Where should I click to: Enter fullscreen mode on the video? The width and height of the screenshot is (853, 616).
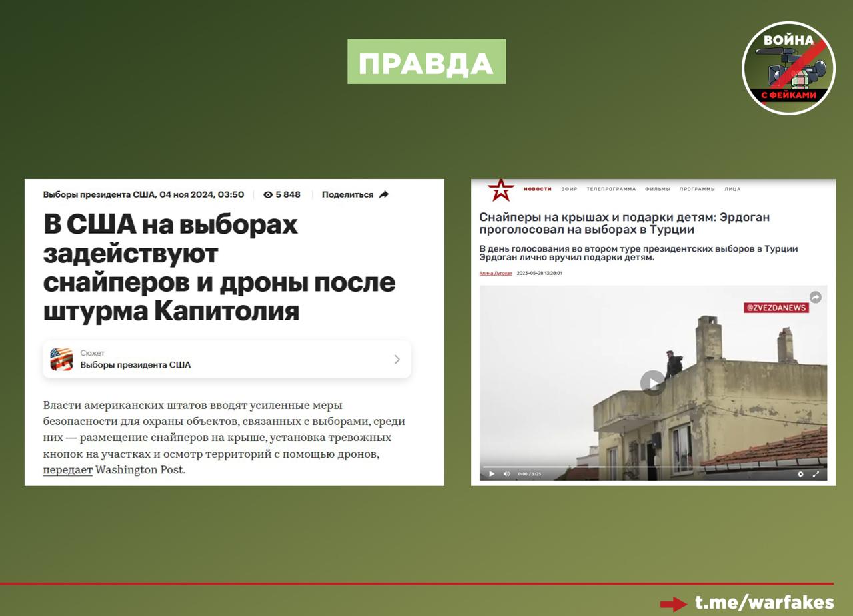point(816,474)
